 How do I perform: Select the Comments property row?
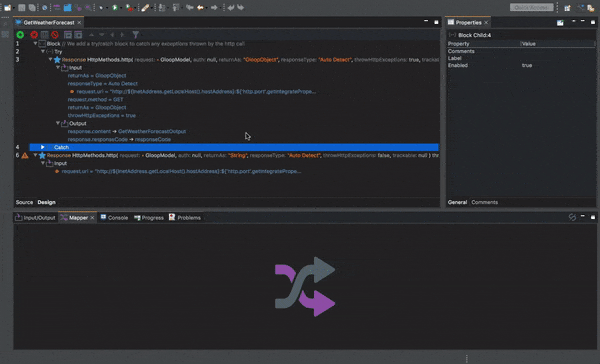click(x=521, y=51)
